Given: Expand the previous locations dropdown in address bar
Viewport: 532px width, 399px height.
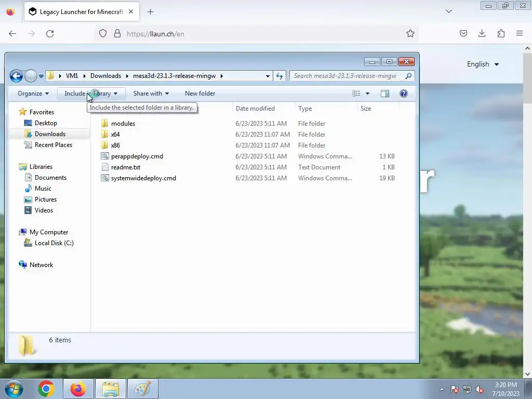Looking at the screenshot, I should (268, 76).
